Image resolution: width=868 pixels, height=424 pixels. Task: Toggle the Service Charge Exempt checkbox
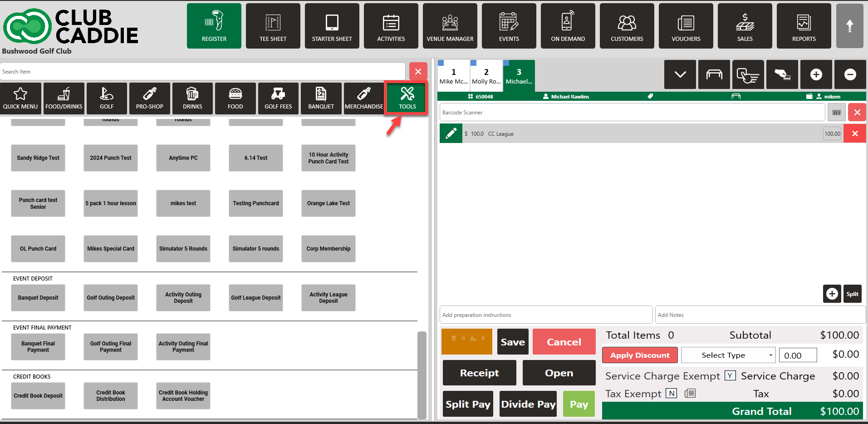(x=730, y=375)
